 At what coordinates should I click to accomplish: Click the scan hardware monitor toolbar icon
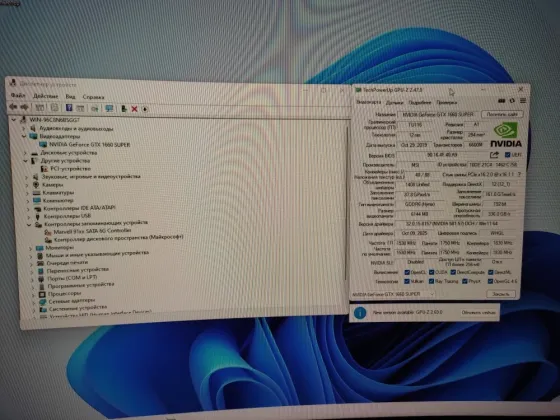(109, 109)
